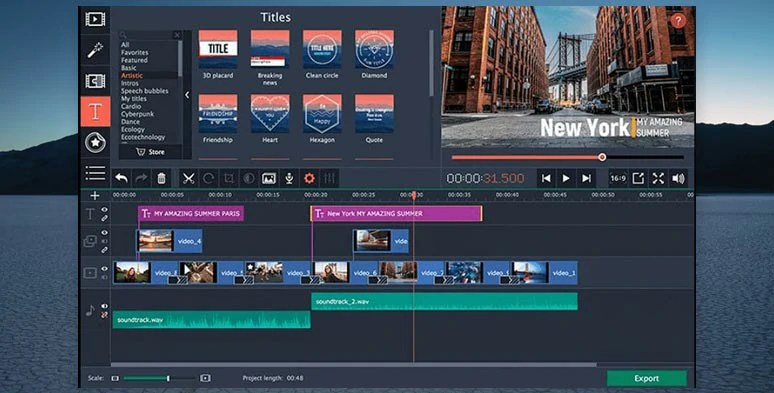Toggle audio track link icon
Screen dimensions: 774x393
click(x=104, y=315)
